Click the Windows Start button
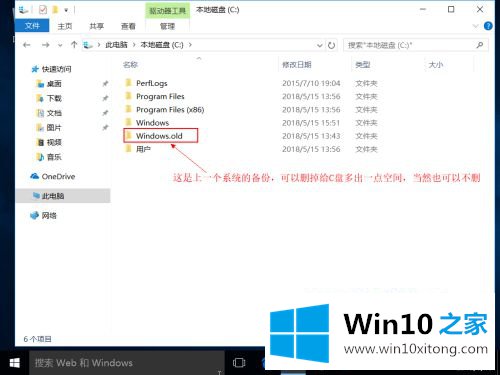500x375 pixels. point(14,363)
